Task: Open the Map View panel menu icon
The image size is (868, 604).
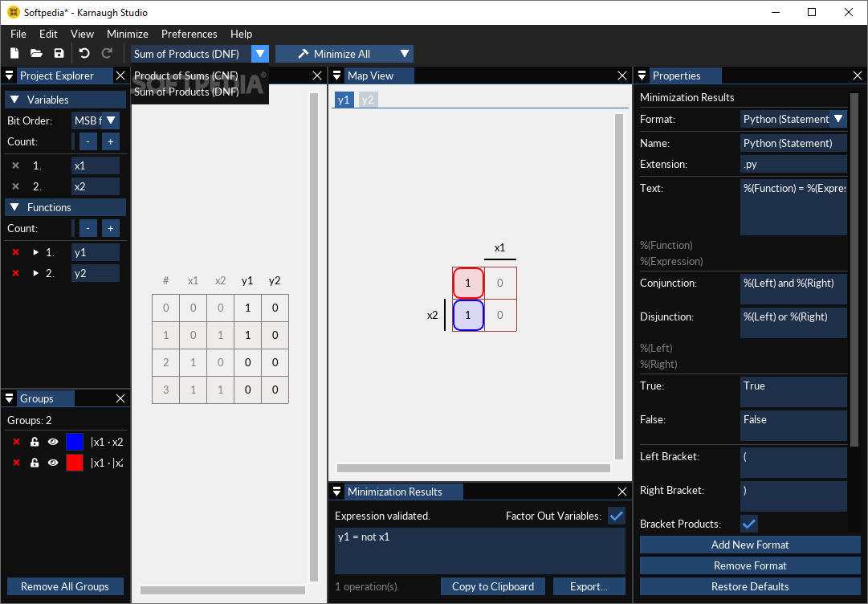Action: click(x=336, y=75)
